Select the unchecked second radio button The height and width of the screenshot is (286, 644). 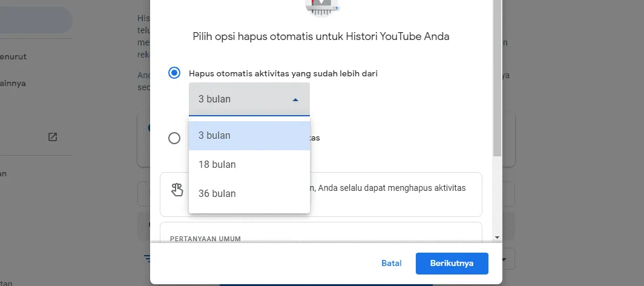pos(174,138)
